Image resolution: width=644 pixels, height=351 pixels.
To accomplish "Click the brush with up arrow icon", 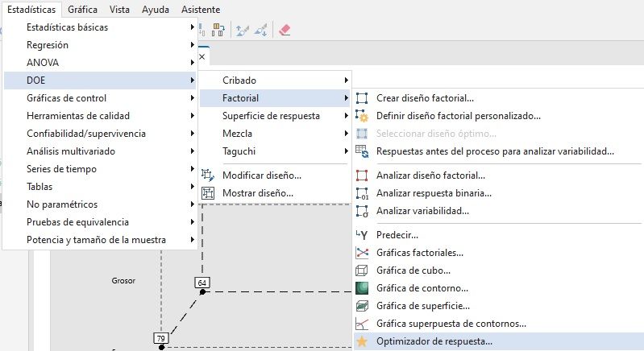I will pyautogui.click(x=242, y=30).
